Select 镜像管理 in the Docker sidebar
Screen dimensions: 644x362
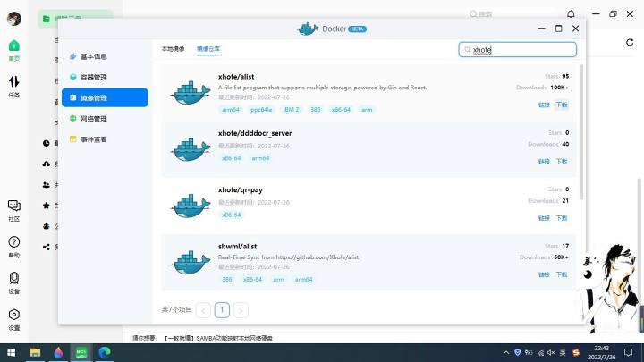click(x=105, y=97)
